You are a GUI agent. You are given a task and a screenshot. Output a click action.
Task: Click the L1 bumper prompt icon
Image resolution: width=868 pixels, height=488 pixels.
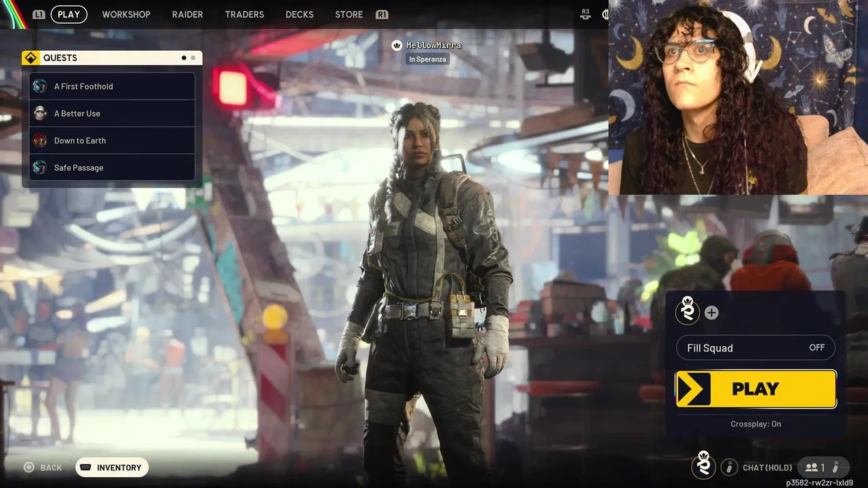click(39, 14)
